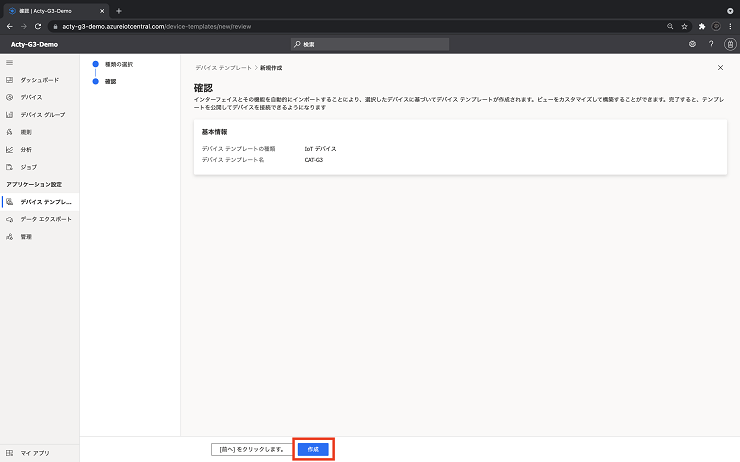Reload the page with browser refresh
This screenshot has height=462, width=740.
38,26
